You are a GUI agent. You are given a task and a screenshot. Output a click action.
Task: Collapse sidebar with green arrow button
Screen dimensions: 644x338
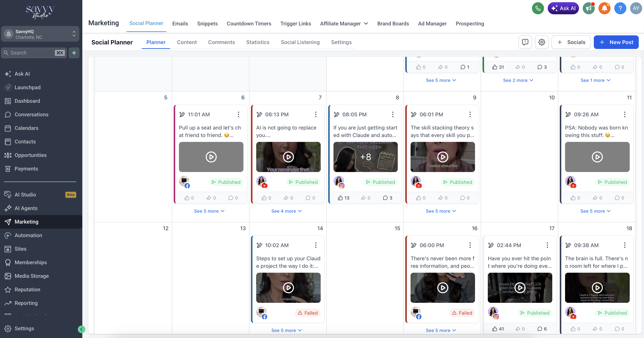(81, 329)
